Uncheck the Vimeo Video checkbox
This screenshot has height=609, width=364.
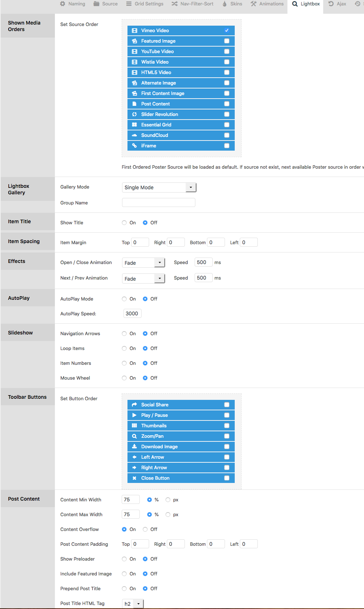point(227,31)
